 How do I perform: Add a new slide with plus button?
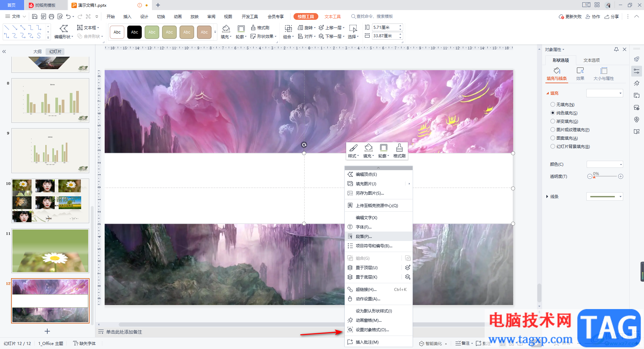point(47,331)
